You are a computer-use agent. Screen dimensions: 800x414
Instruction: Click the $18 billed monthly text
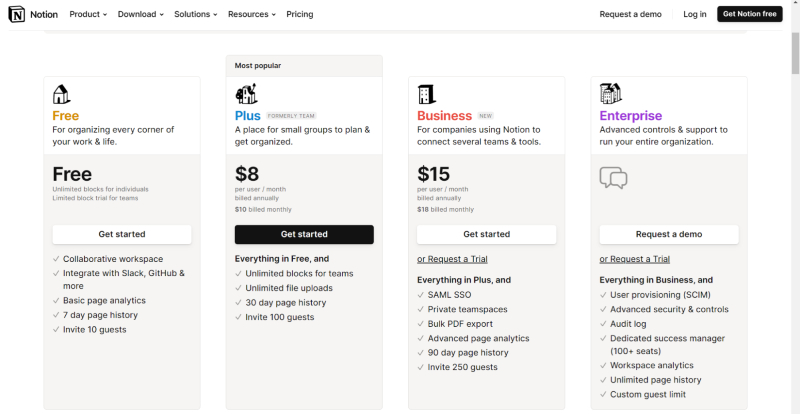tap(445, 209)
